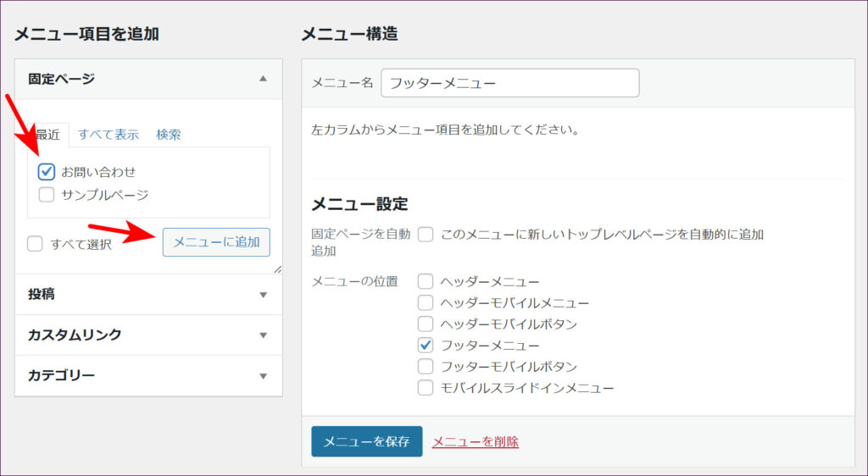The width and height of the screenshot is (868, 476).
Task: Switch to the すべて表示 tab
Action: pyautogui.click(x=108, y=135)
